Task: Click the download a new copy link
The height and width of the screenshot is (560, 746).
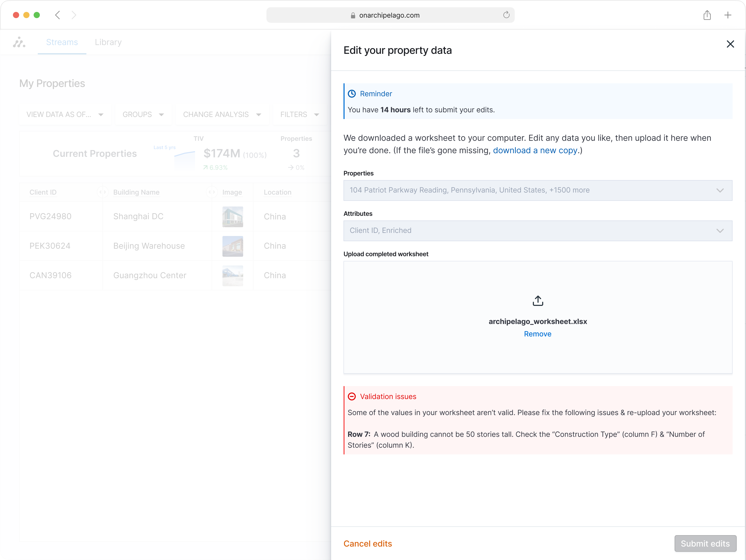Action: pos(535,150)
